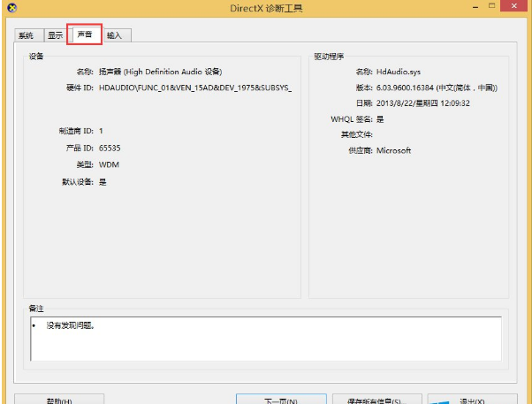
Task: Click the 其他文件 label
Action: [357, 134]
